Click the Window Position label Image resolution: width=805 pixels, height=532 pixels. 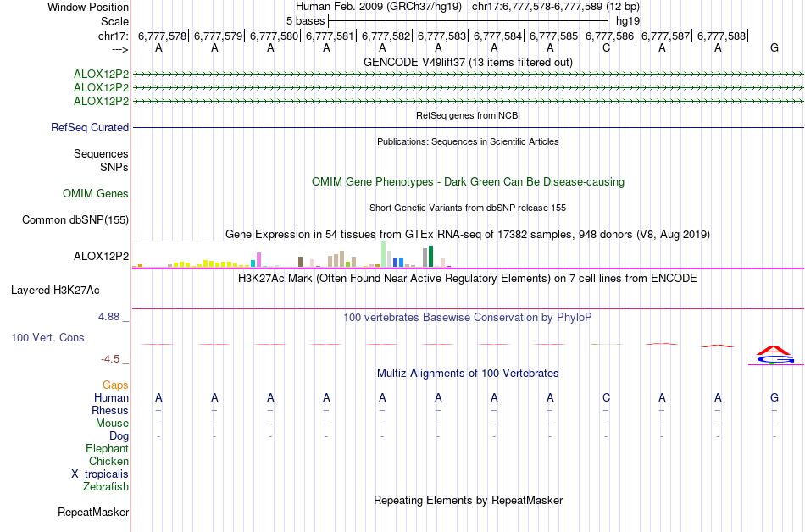[x=88, y=7]
